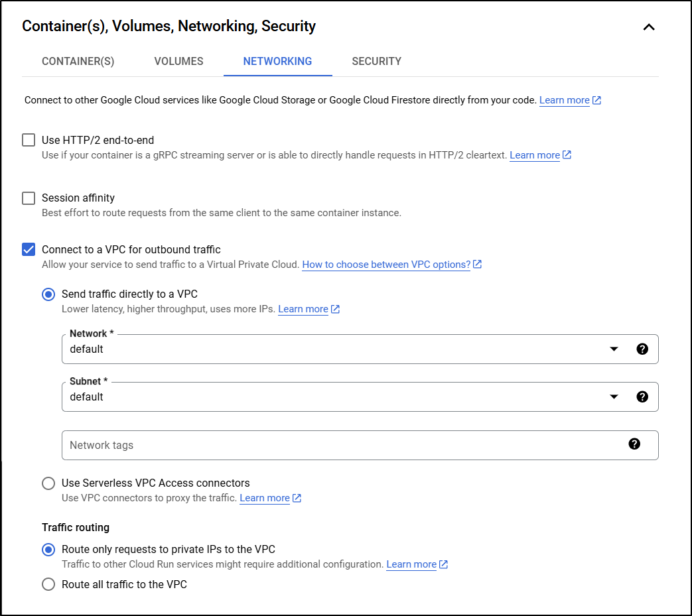The image size is (692, 616).
Task: Open Learn more link about Google Cloud services
Action: click(564, 100)
